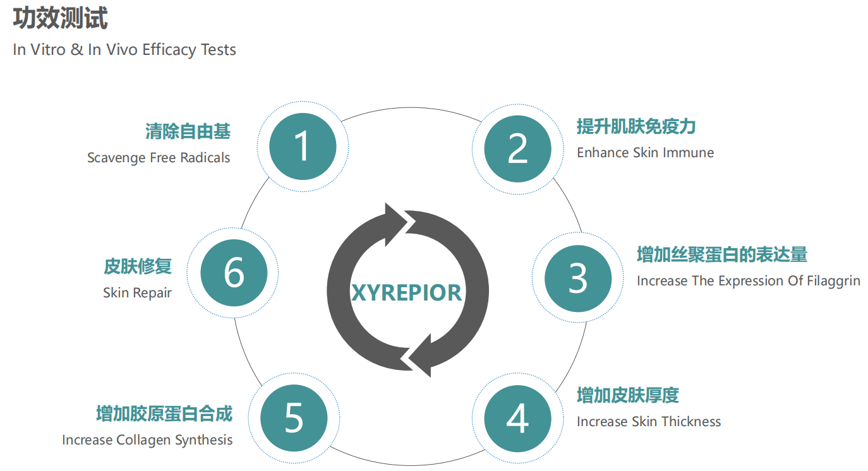Click the numbered circle 1
Viewport: 868px width, 471px height.
click(x=303, y=146)
